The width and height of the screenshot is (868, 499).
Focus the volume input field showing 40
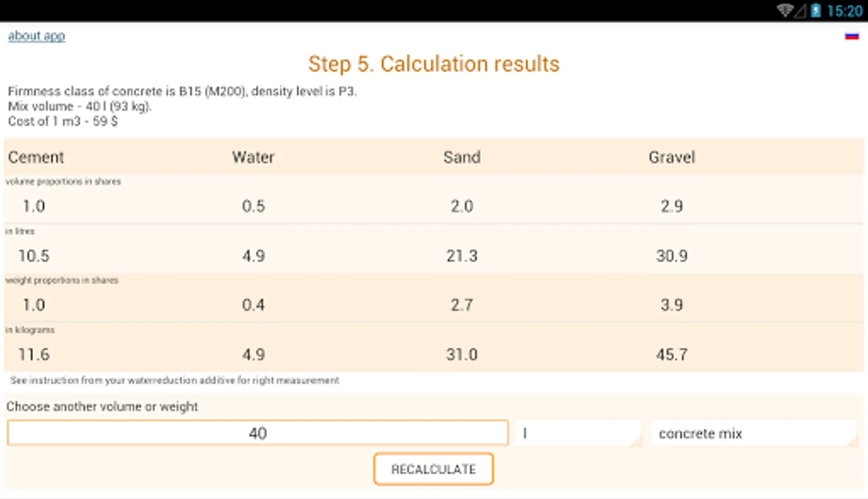tap(258, 433)
